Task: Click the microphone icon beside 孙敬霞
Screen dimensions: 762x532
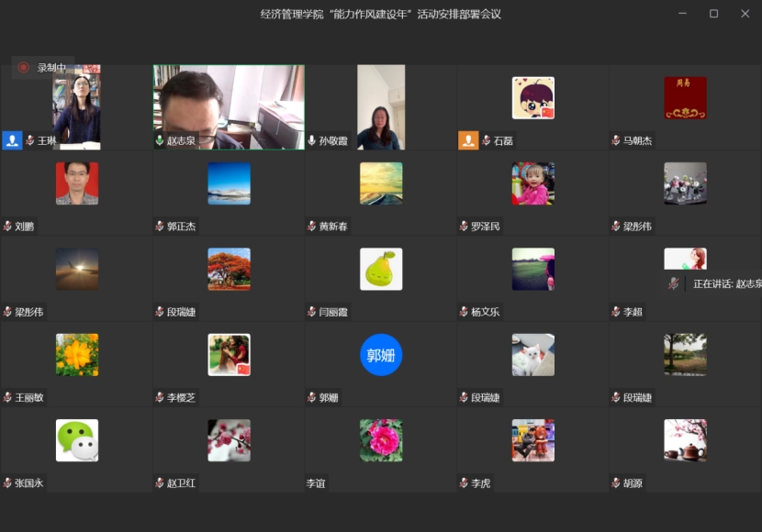Action: 312,141
